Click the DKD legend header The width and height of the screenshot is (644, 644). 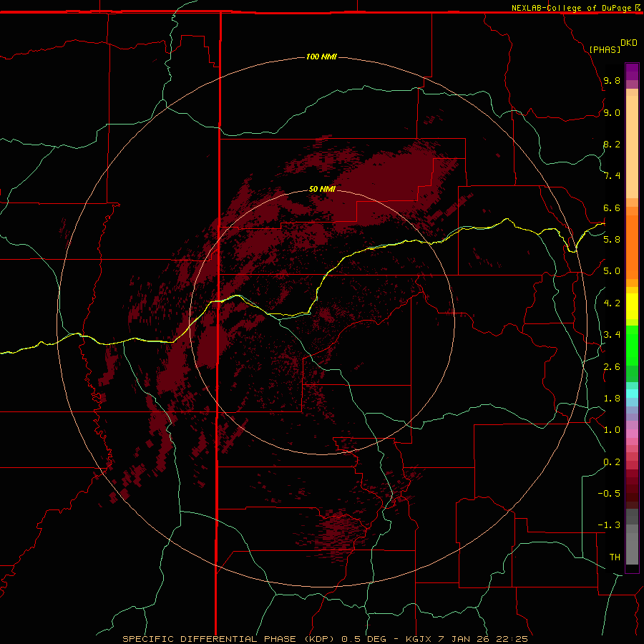click(x=629, y=43)
